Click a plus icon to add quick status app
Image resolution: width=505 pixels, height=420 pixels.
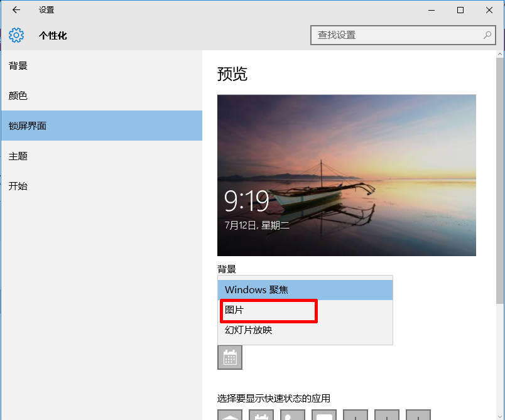(355, 415)
